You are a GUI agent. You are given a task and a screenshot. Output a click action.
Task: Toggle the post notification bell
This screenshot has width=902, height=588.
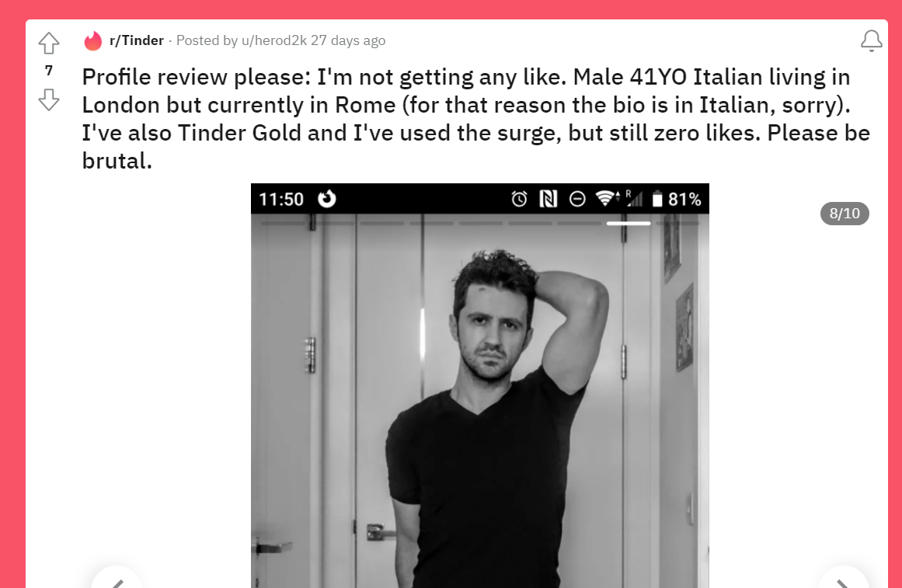(x=871, y=41)
